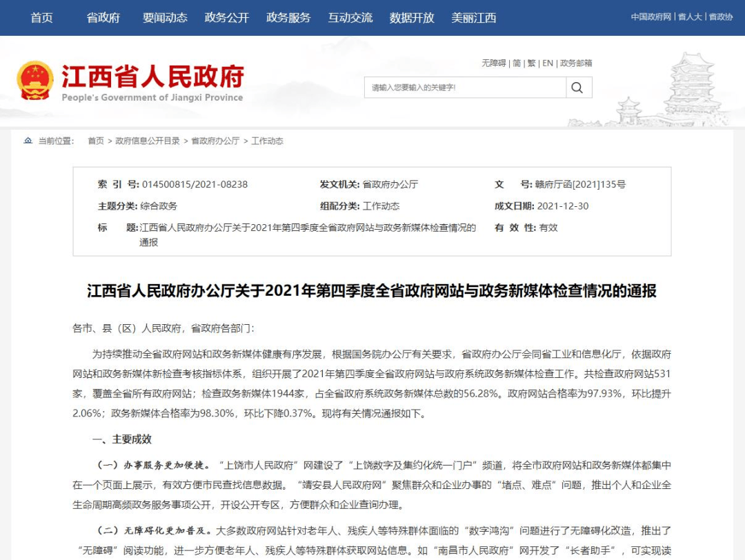
Task: Click the home icon beside 当前位置
Action: [x=28, y=141]
